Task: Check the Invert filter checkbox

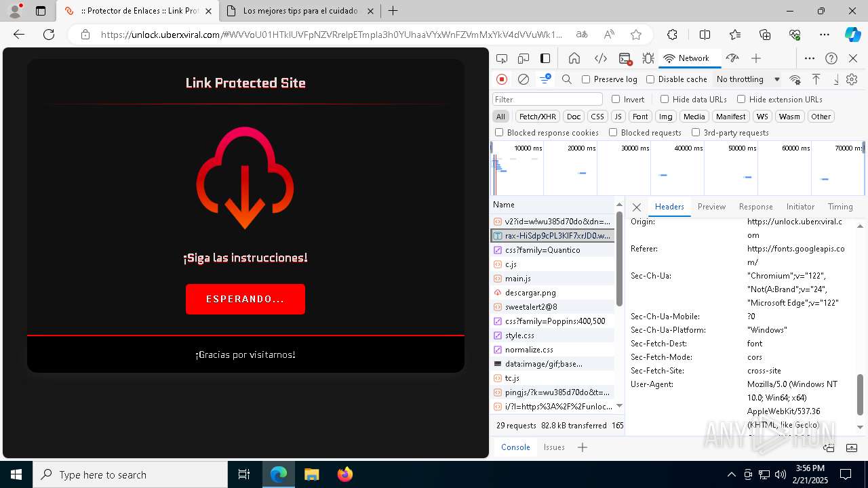Action: [x=616, y=99]
